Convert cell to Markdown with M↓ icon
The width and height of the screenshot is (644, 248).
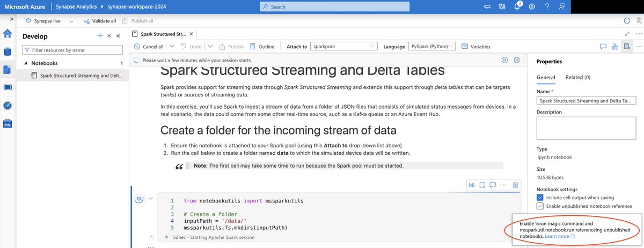pos(472,185)
